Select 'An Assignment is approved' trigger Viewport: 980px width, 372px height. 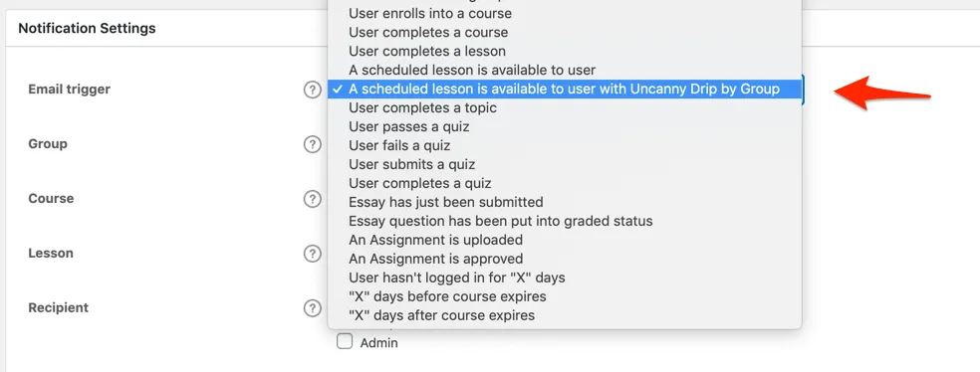pyautogui.click(x=565, y=259)
